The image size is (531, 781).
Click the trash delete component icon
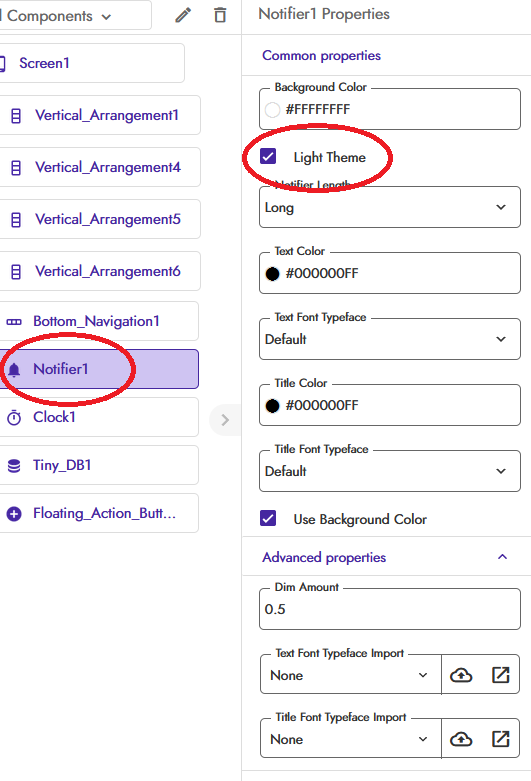220,15
